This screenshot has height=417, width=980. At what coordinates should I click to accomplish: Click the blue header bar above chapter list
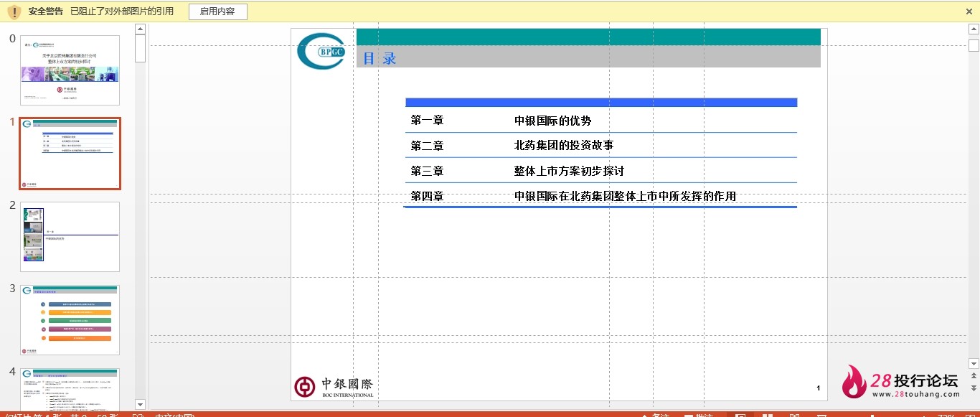[x=601, y=103]
